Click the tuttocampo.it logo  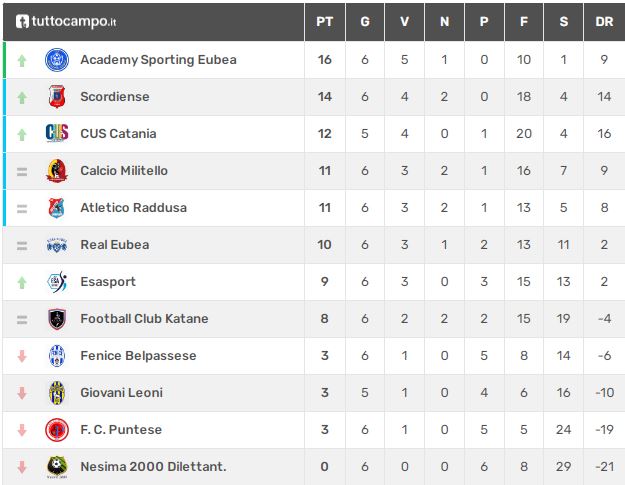click(x=66, y=21)
